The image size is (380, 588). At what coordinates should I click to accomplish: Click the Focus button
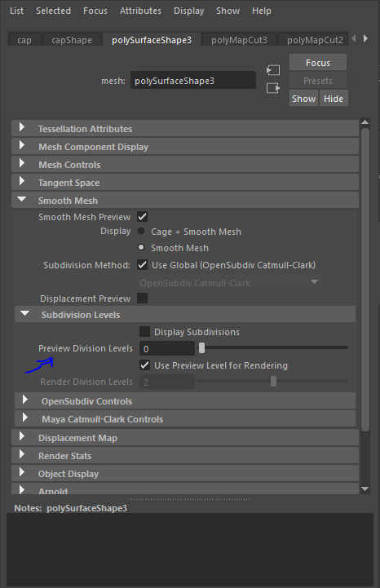[318, 62]
